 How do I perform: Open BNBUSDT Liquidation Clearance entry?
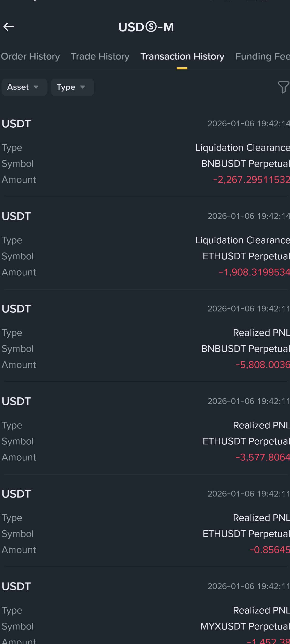[x=145, y=151]
